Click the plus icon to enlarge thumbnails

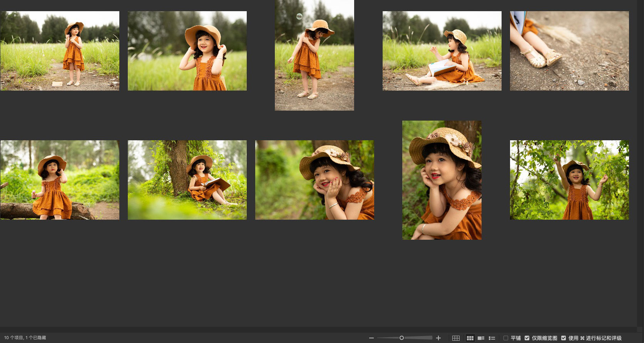tap(438, 338)
